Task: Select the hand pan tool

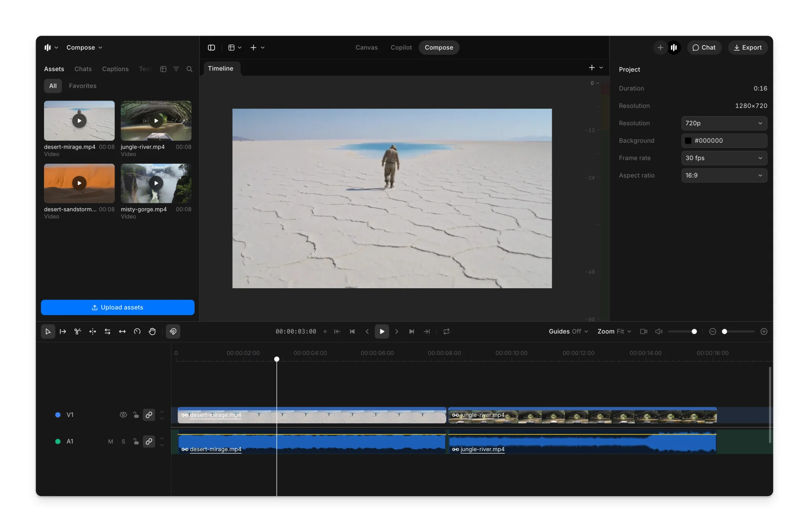Action: tap(152, 331)
